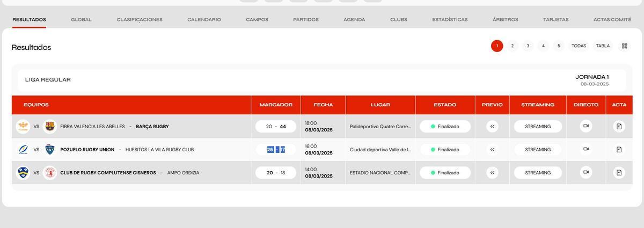644x228 pixels.
Task: Open QR code icon beside TABLA
Action: [x=624, y=46]
